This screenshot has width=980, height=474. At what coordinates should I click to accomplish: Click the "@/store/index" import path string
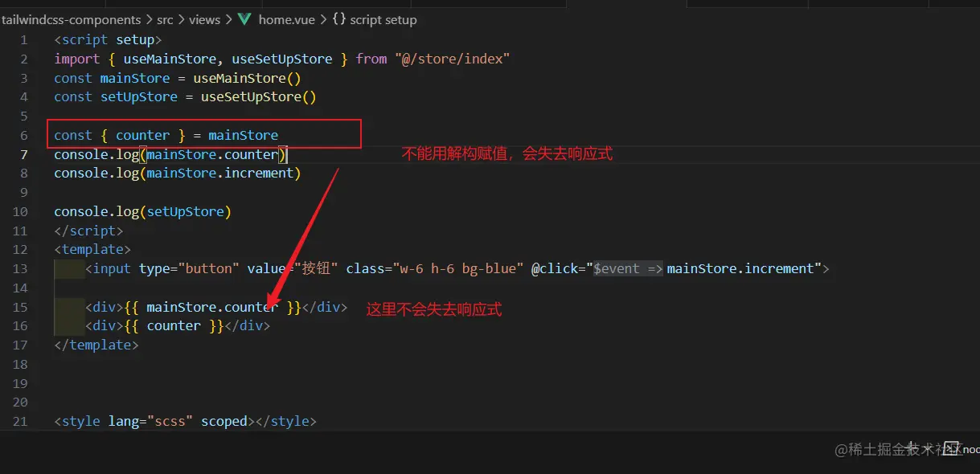click(x=452, y=59)
